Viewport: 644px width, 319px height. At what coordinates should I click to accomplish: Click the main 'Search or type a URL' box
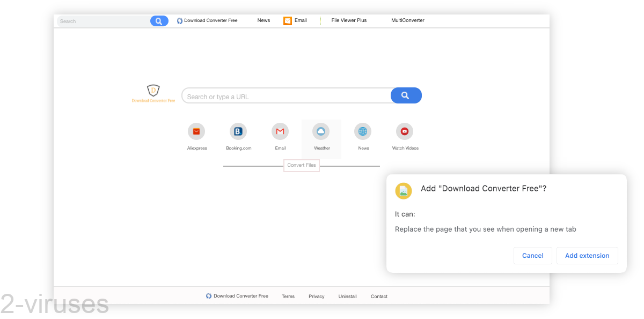click(287, 96)
